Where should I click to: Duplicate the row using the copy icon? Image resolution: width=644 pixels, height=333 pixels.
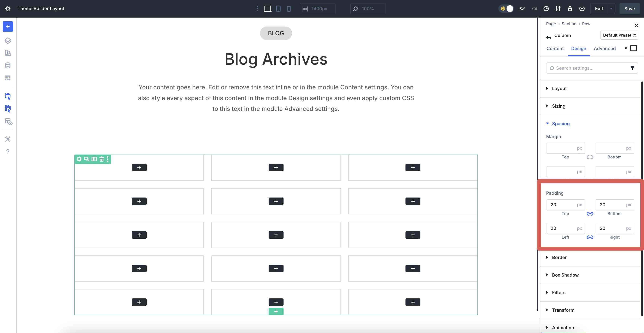(86, 159)
